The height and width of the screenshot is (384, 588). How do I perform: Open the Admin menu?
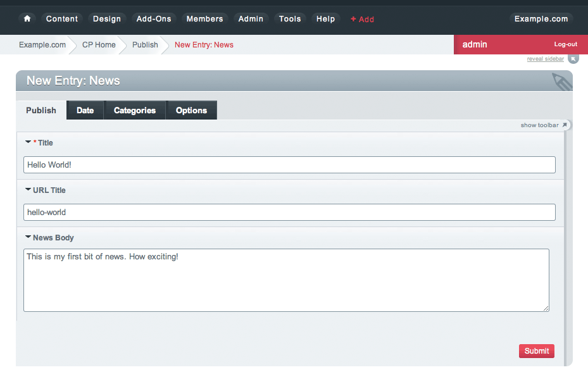251,19
